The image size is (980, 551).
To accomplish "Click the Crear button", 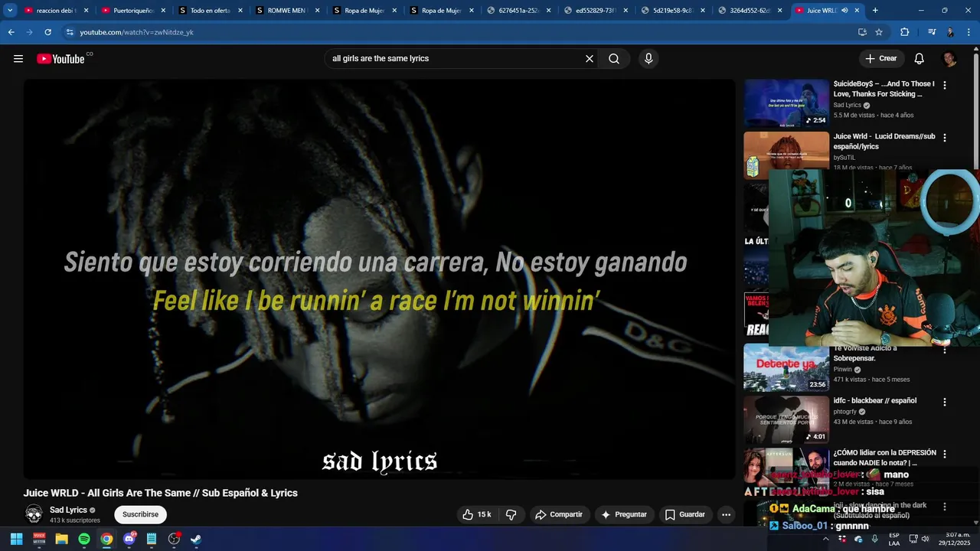I will 881,59.
